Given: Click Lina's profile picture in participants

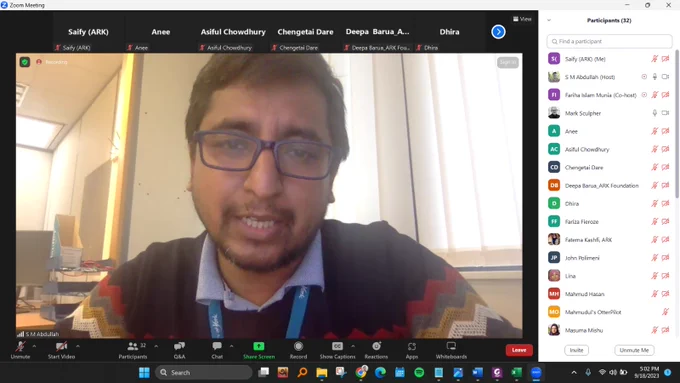Looking at the screenshot, I should pyautogui.click(x=554, y=275).
